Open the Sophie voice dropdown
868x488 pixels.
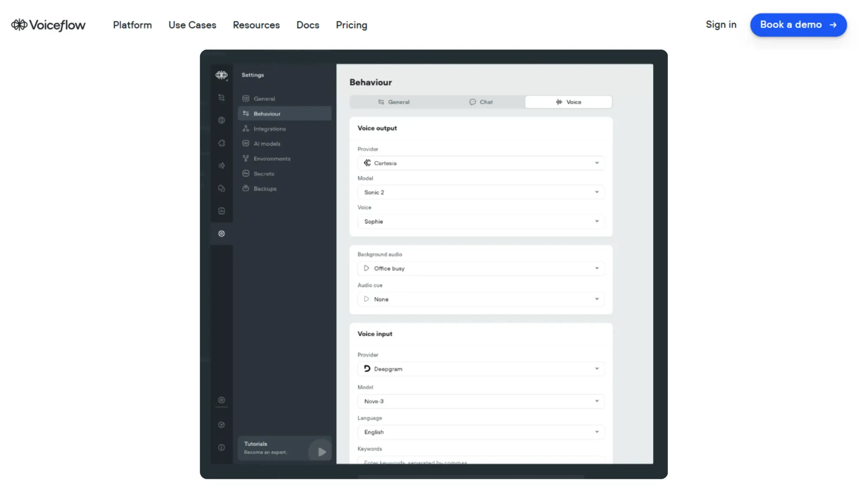[x=480, y=222]
